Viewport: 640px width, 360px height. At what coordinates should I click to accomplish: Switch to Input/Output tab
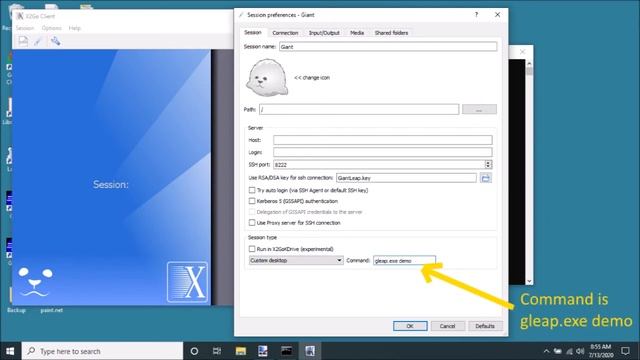(x=324, y=33)
